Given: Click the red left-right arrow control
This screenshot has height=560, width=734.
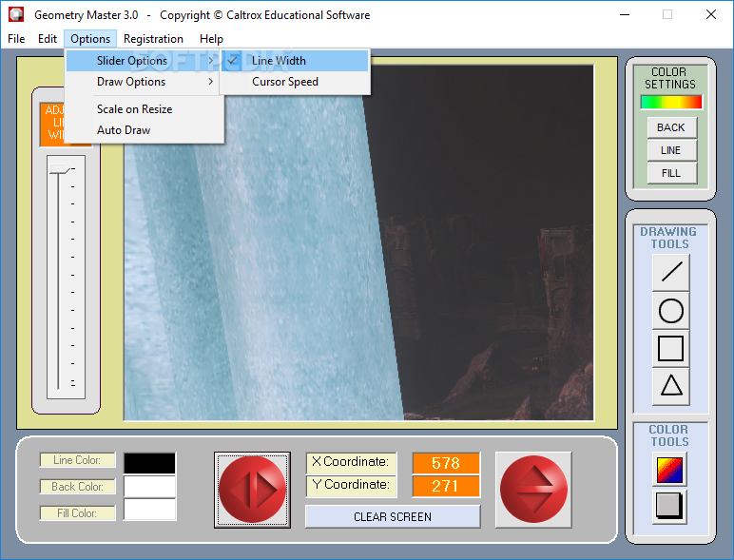Looking at the screenshot, I should (x=252, y=490).
